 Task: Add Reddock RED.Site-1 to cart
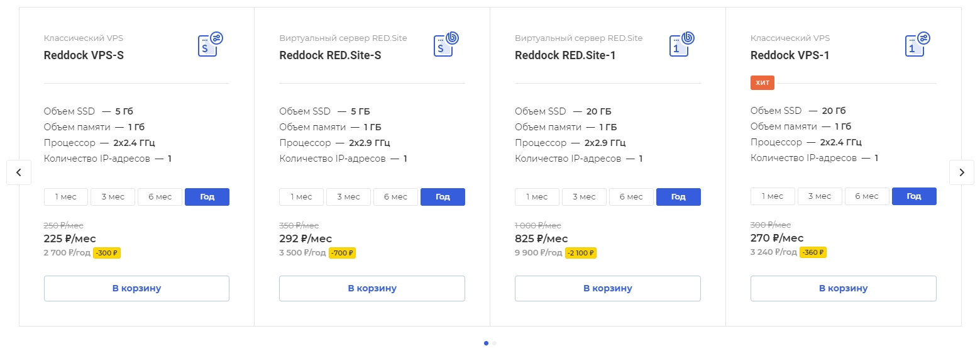click(608, 289)
